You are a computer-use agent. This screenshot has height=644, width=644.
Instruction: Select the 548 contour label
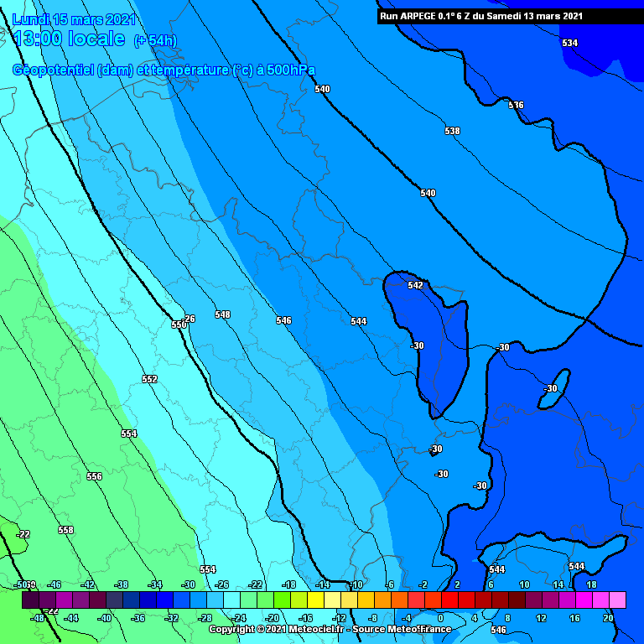(x=222, y=314)
